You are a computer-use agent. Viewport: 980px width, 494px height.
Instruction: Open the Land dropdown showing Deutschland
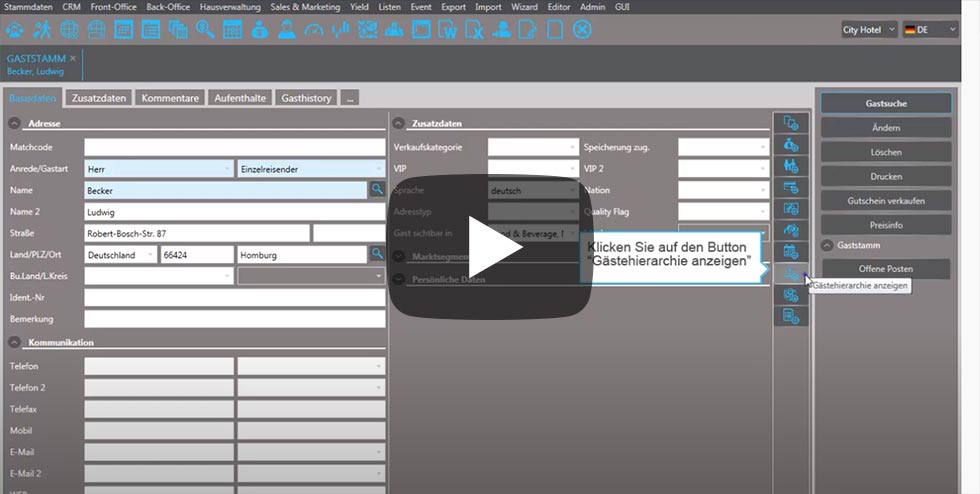(x=121, y=255)
